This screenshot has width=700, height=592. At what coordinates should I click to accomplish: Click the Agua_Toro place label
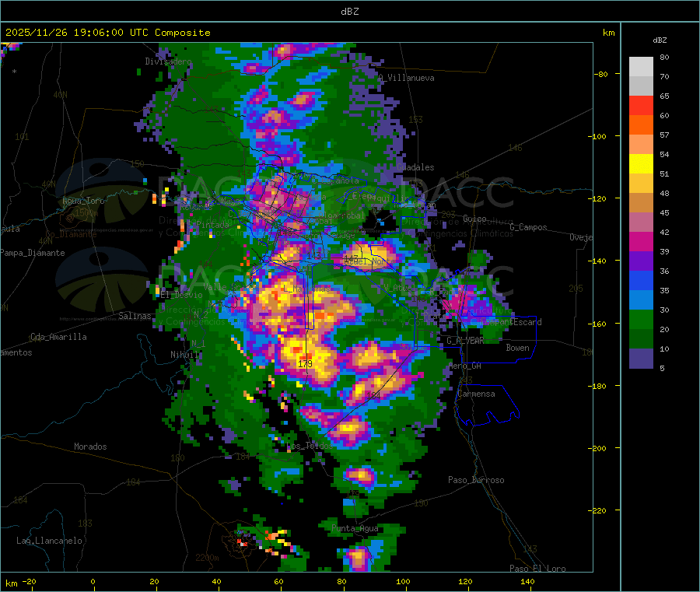pyautogui.click(x=83, y=201)
